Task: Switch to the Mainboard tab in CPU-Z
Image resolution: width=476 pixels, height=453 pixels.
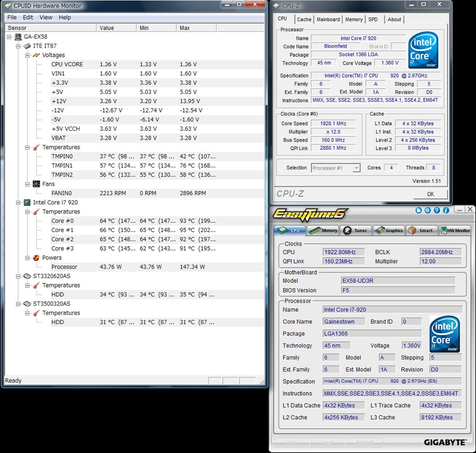Action: 328,20
